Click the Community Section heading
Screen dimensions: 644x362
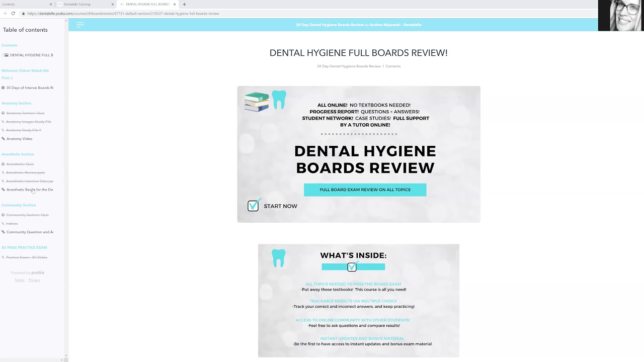(x=19, y=205)
